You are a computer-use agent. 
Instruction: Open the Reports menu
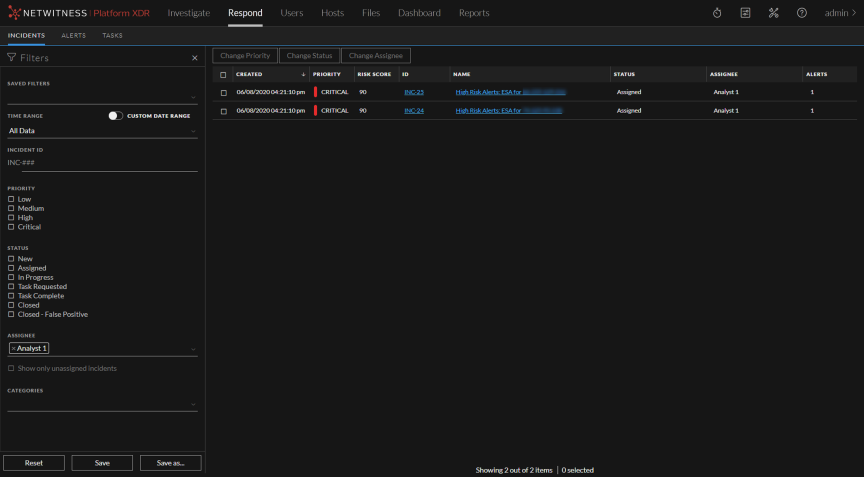(474, 13)
